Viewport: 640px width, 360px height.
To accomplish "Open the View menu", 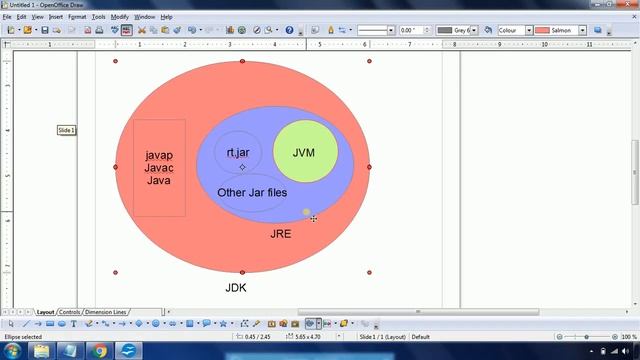I will coord(37,17).
